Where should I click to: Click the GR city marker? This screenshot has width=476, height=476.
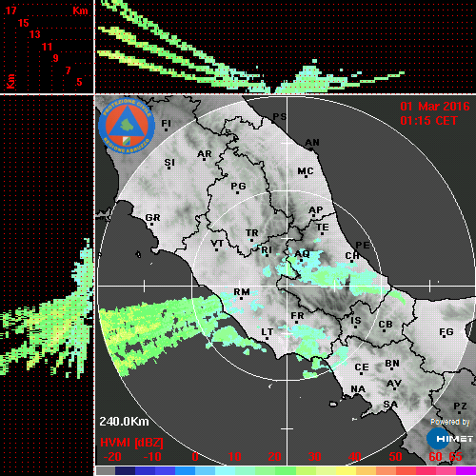(x=151, y=224)
